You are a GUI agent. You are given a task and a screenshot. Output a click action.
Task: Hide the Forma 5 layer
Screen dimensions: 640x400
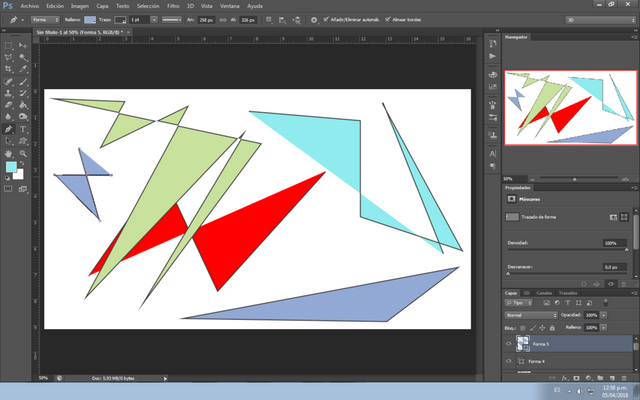click(x=509, y=344)
